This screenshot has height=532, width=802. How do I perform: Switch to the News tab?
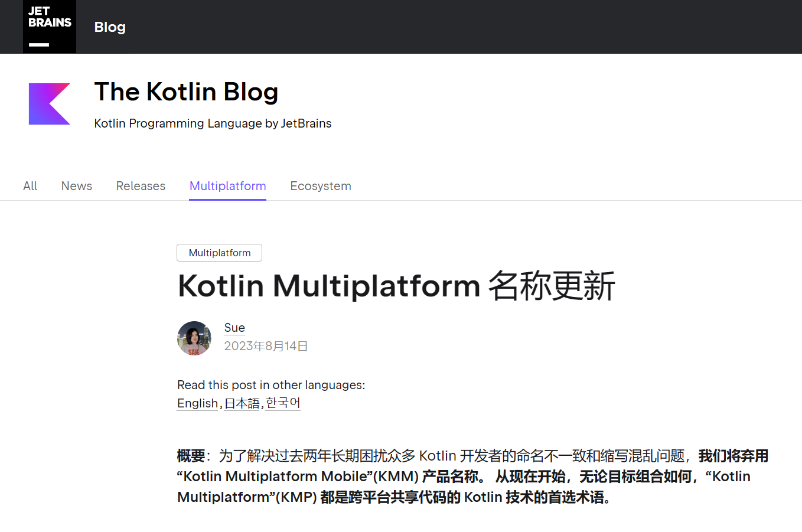coord(76,185)
